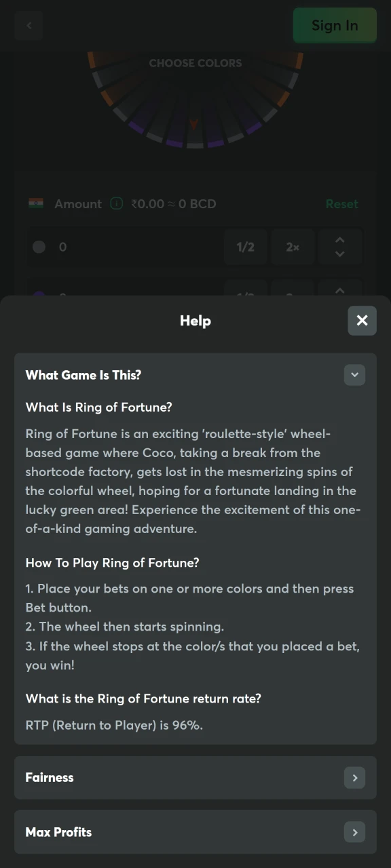
Task: Click the India flag currency icon
Action: coord(35,203)
